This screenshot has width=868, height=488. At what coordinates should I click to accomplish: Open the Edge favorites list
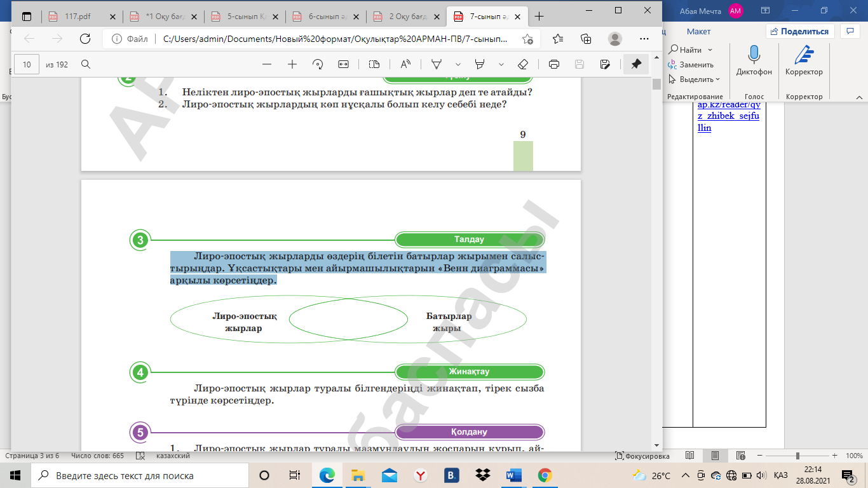pos(558,39)
